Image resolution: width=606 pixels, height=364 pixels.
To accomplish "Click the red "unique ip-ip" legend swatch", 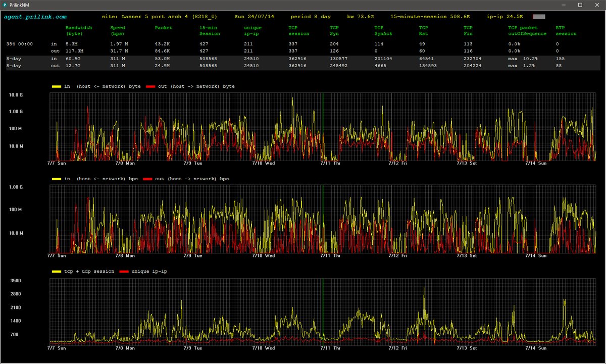I will coord(125,271).
